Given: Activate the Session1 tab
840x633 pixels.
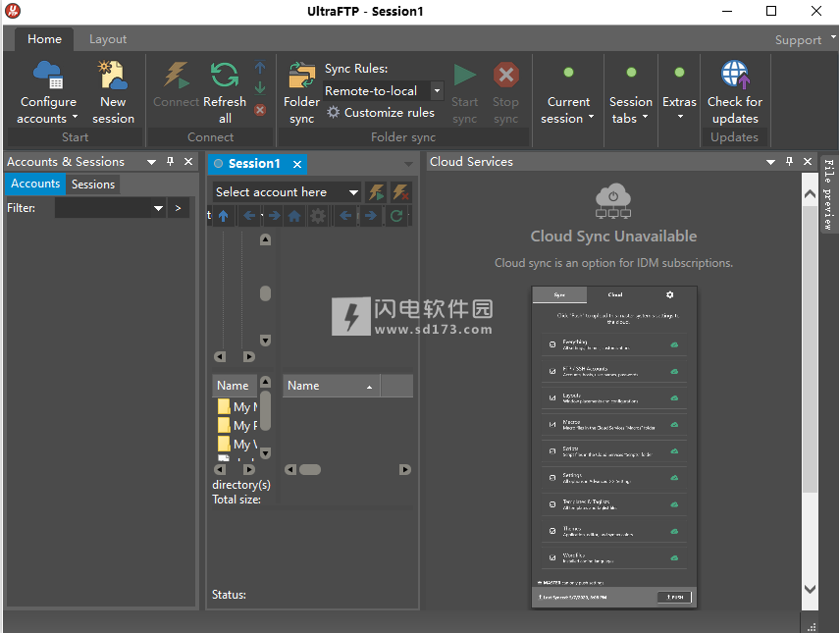Looking at the screenshot, I should tap(254, 164).
